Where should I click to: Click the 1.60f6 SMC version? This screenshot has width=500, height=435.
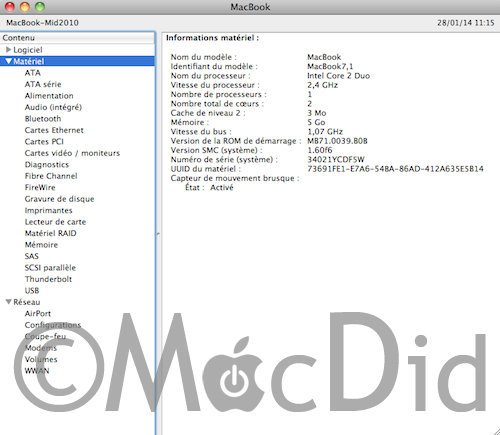pyautogui.click(x=320, y=150)
